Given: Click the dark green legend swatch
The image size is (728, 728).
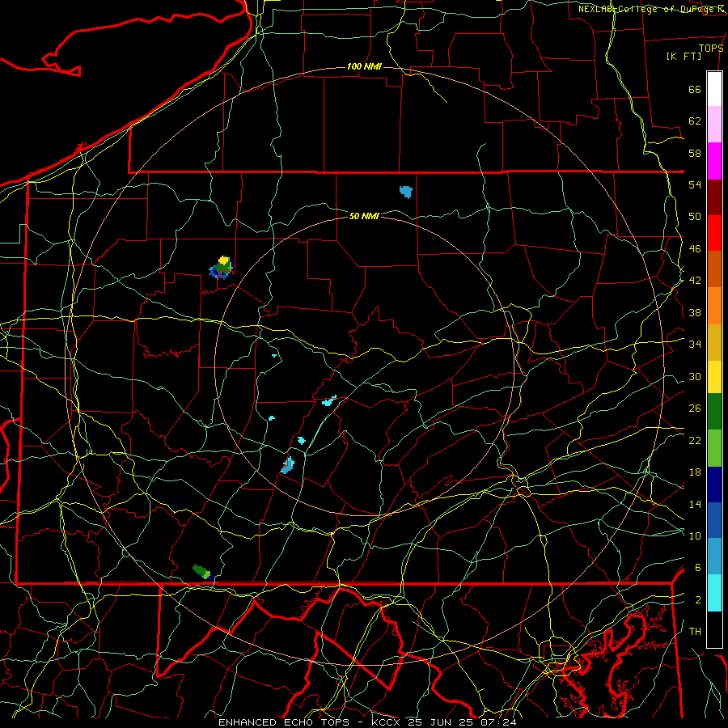Looking at the screenshot, I should point(714,412).
